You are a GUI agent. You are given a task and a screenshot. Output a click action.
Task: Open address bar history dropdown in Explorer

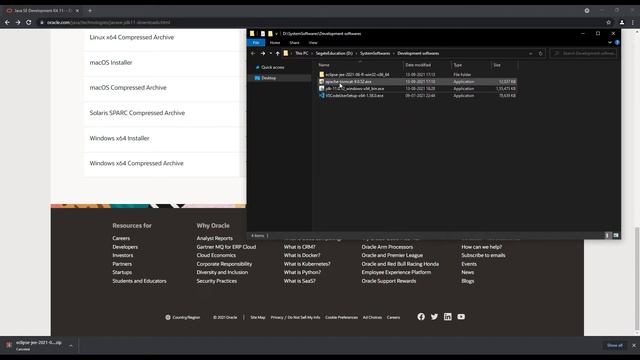pyautogui.click(x=531, y=53)
